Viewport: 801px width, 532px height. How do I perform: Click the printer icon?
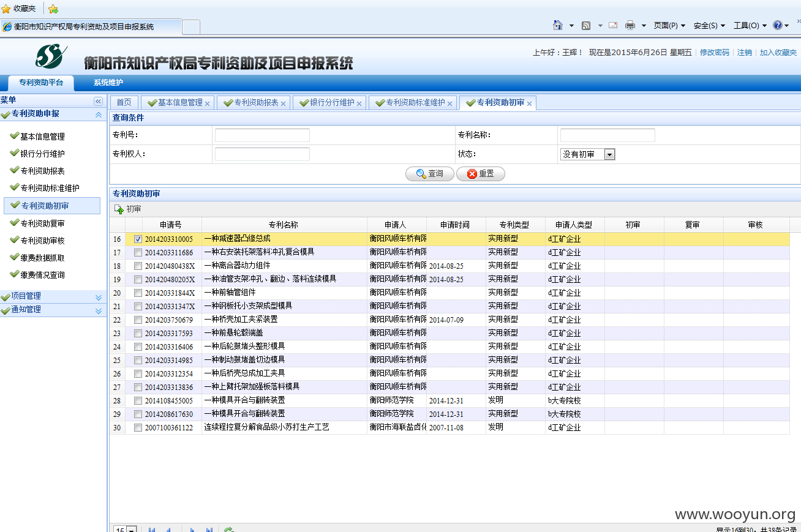tap(630, 26)
